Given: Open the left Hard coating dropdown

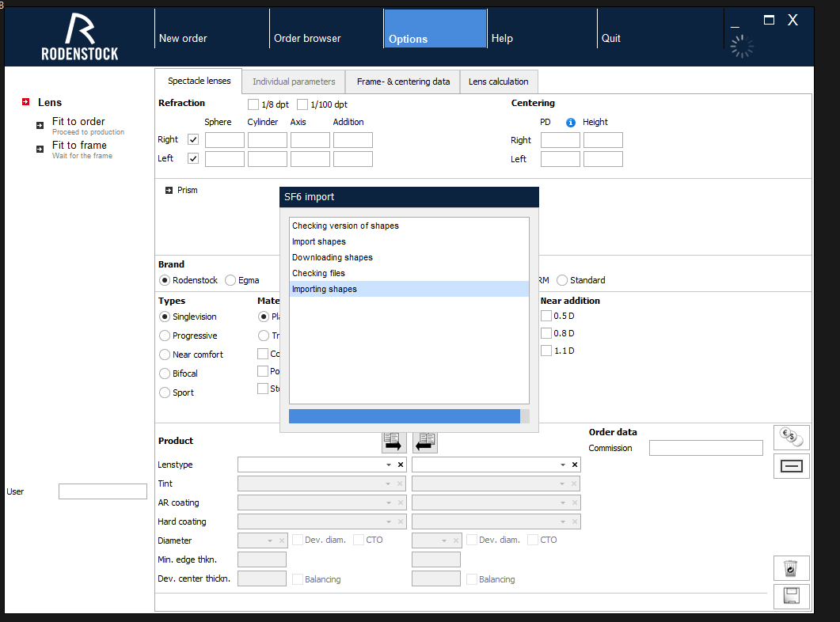Looking at the screenshot, I should click(388, 522).
